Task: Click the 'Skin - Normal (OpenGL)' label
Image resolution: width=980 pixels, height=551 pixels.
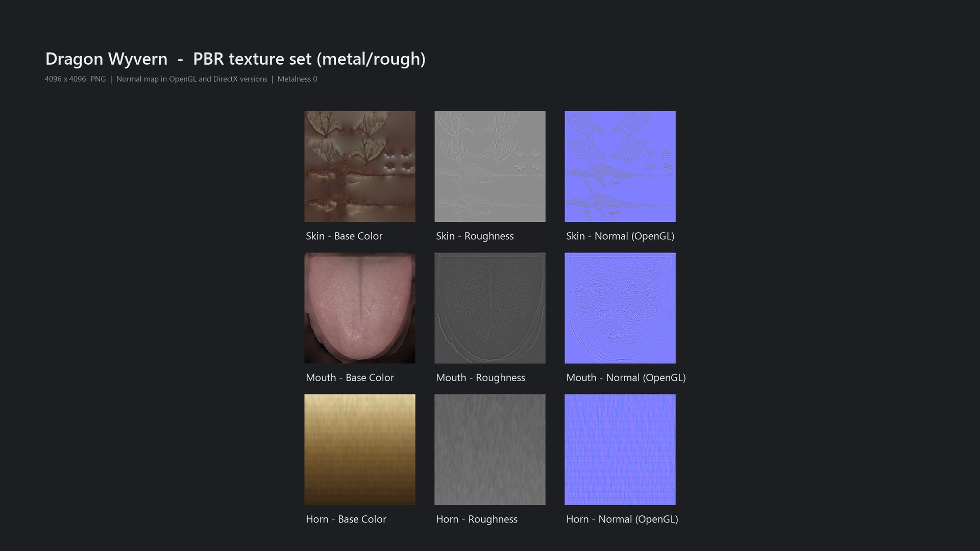Action: tap(620, 236)
